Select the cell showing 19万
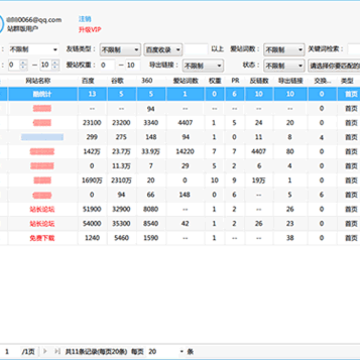360x360 pixels. 259,180
